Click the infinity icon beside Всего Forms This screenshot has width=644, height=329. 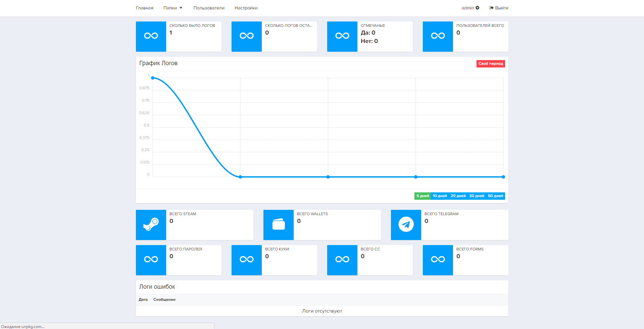438,260
